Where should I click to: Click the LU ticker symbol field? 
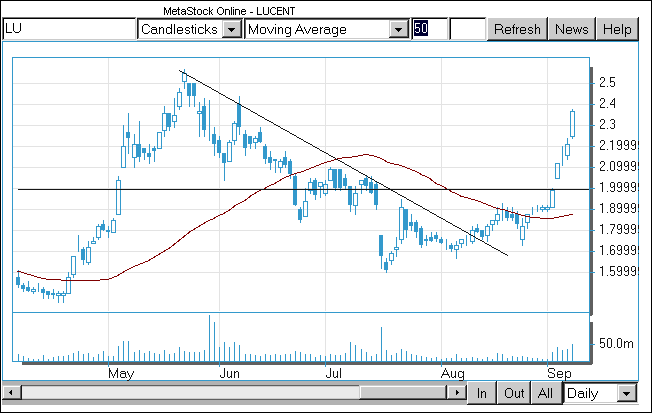69,29
